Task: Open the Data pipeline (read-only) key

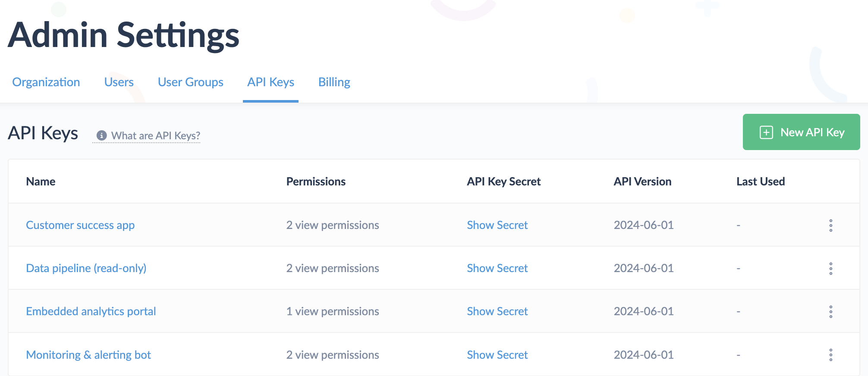Action: pos(86,268)
